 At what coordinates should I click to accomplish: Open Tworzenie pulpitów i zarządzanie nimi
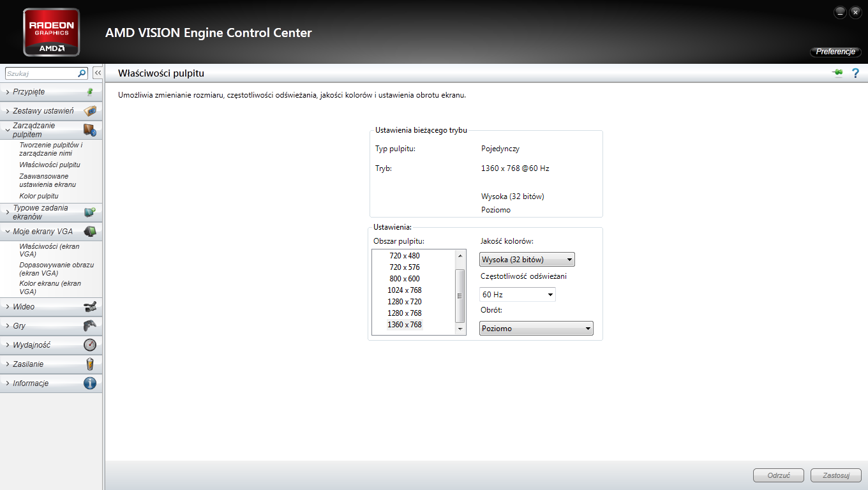(51, 149)
